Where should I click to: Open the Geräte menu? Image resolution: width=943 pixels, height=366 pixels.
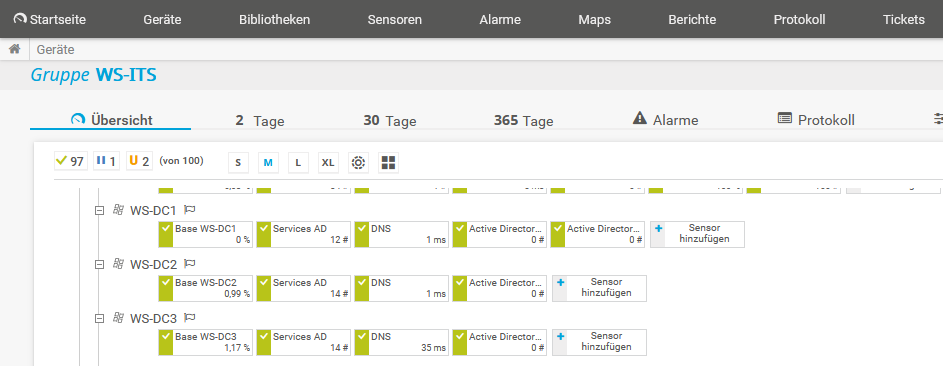(x=162, y=19)
